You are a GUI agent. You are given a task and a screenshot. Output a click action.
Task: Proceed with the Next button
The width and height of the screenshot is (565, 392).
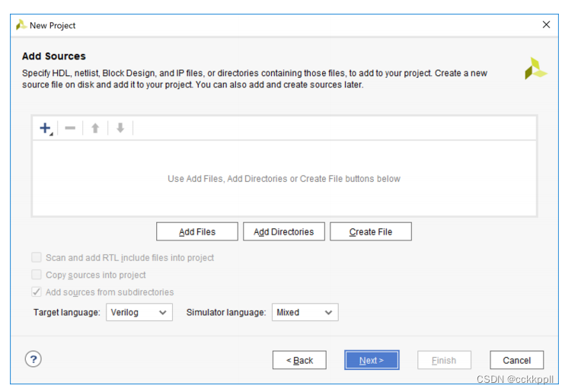[372, 360]
